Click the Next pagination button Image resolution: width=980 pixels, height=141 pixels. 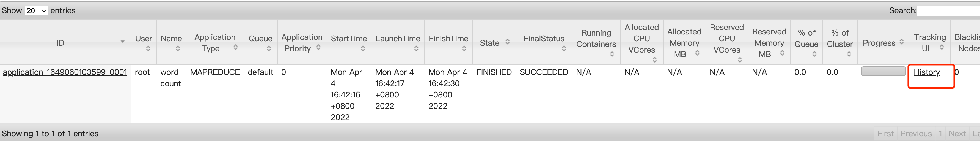(957, 134)
